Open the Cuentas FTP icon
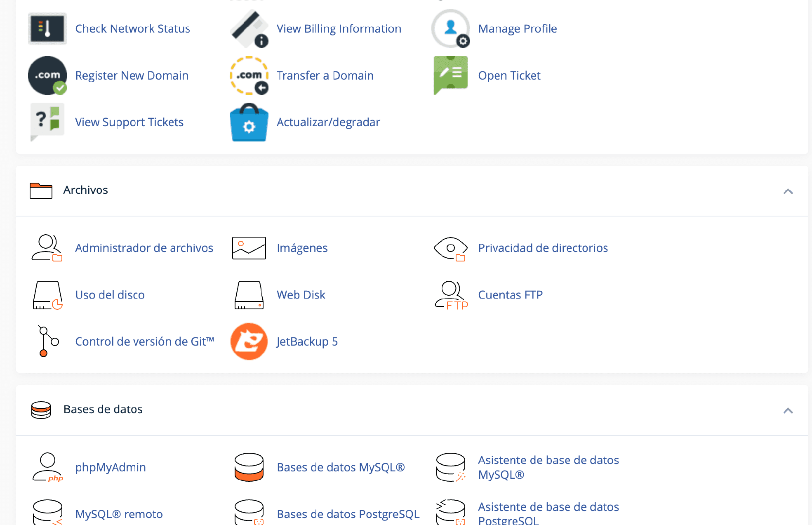The width and height of the screenshot is (812, 525). pos(451,295)
